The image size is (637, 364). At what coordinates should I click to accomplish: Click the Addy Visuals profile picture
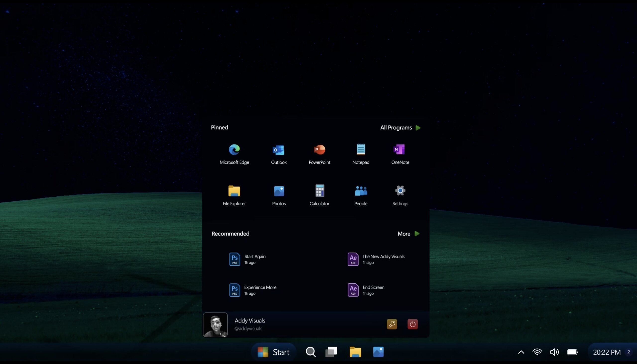[215, 325]
